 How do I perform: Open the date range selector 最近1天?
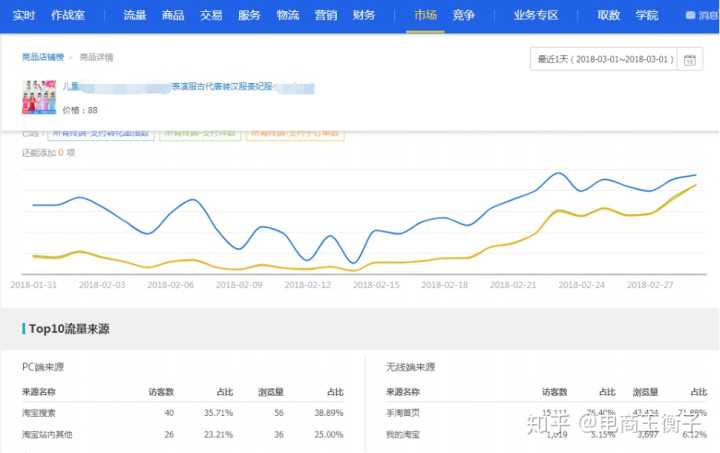pos(603,60)
